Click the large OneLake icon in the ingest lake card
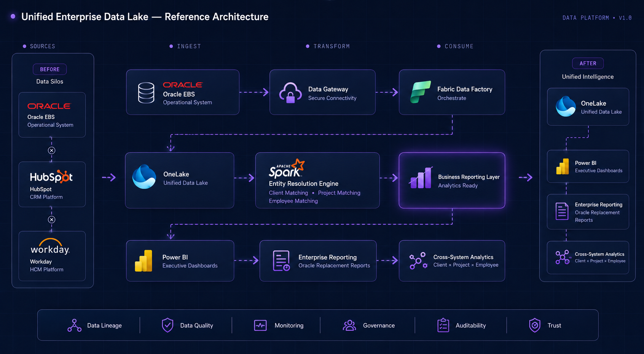Viewport: 644px width, 354px height. tap(144, 176)
